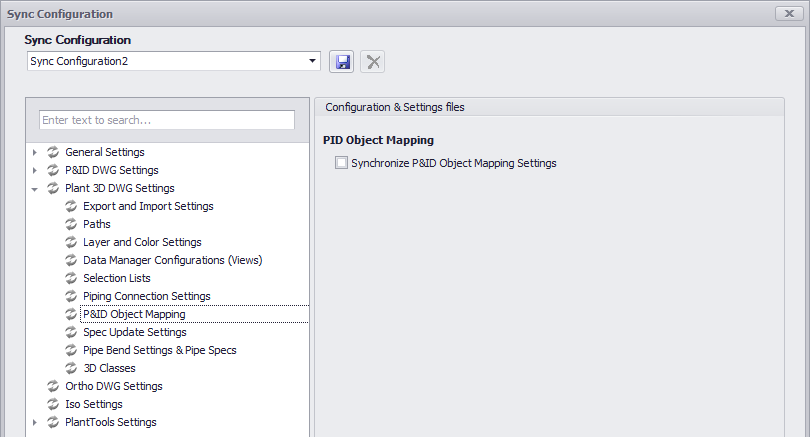Viewport: 810px width, 437px height.
Task: Click the sync icon beside Plant 3D DWG Settings
Action: pyautogui.click(x=53, y=188)
